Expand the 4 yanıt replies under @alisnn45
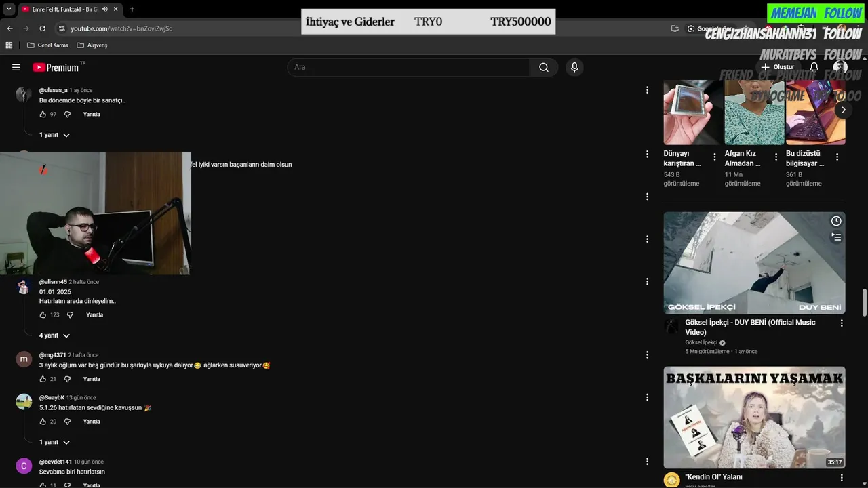The image size is (868, 488). pyautogui.click(x=54, y=335)
